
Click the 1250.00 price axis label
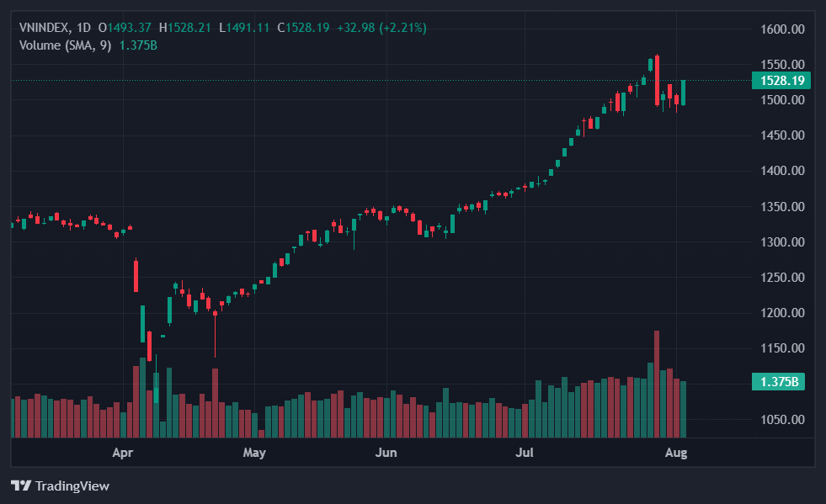(782, 278)
